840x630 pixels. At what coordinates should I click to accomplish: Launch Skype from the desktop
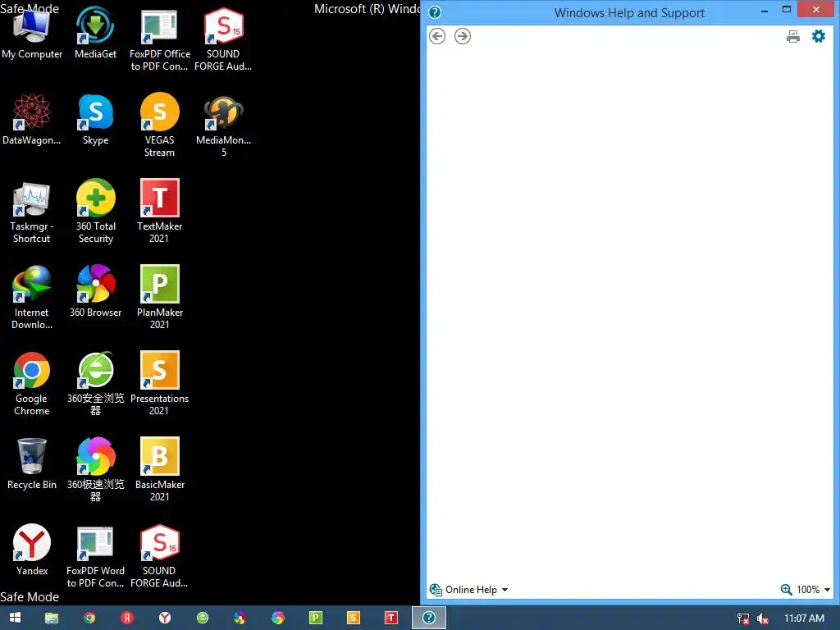coord(95,119)
